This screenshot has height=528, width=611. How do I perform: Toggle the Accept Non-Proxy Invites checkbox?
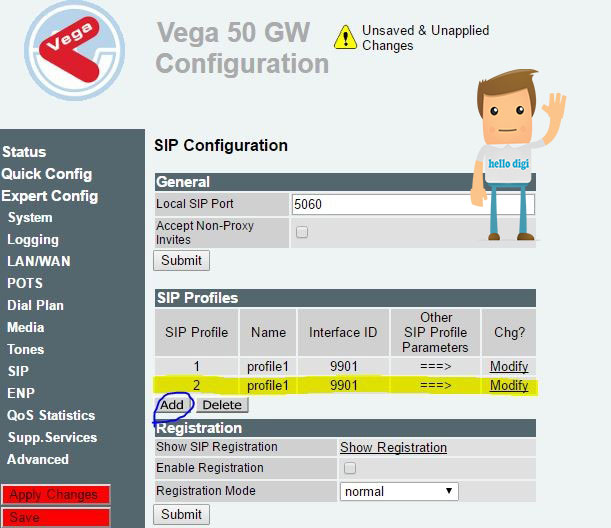pos(302,232)
